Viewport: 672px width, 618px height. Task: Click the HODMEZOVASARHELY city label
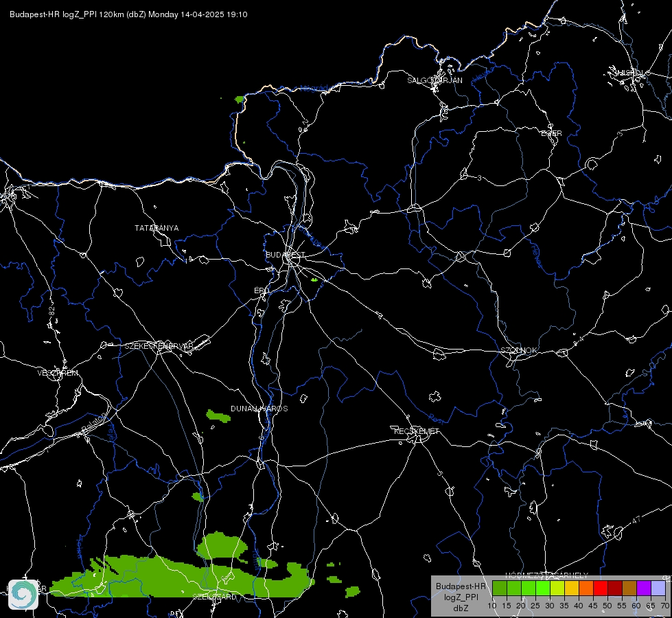(547, 575)
